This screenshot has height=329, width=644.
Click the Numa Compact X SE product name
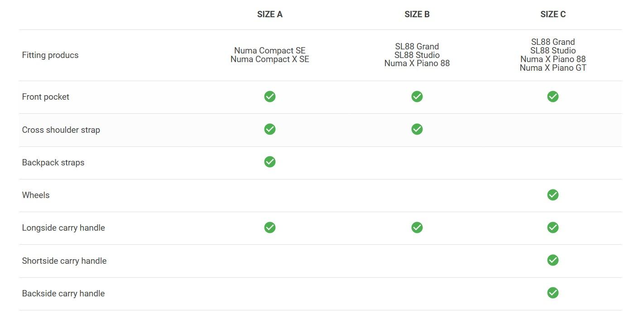[269, 59]
